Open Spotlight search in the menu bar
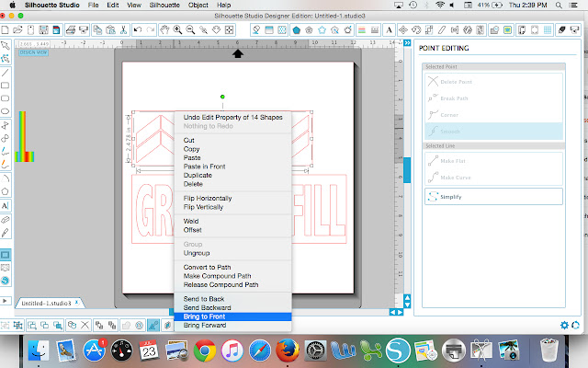 [x=559, y=6]
